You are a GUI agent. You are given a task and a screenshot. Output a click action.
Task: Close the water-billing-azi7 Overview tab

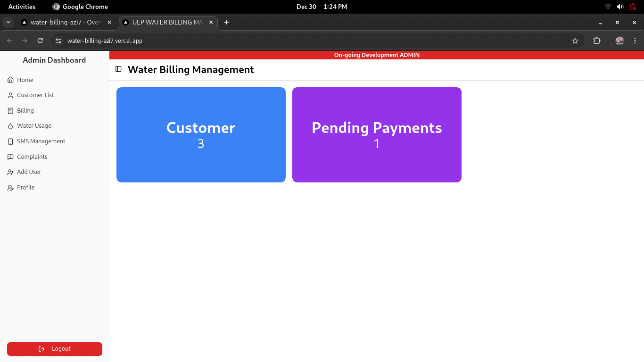[x=109, y=22]
